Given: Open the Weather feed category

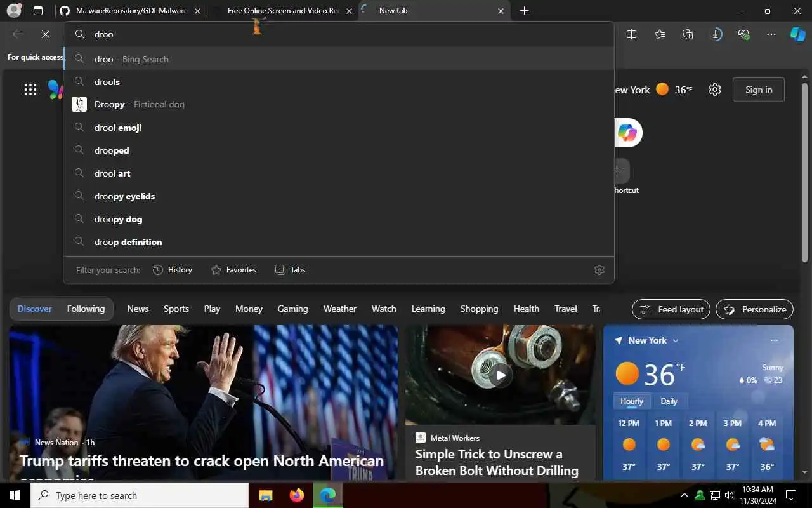Looking at the screenshot, I should 340,309.
